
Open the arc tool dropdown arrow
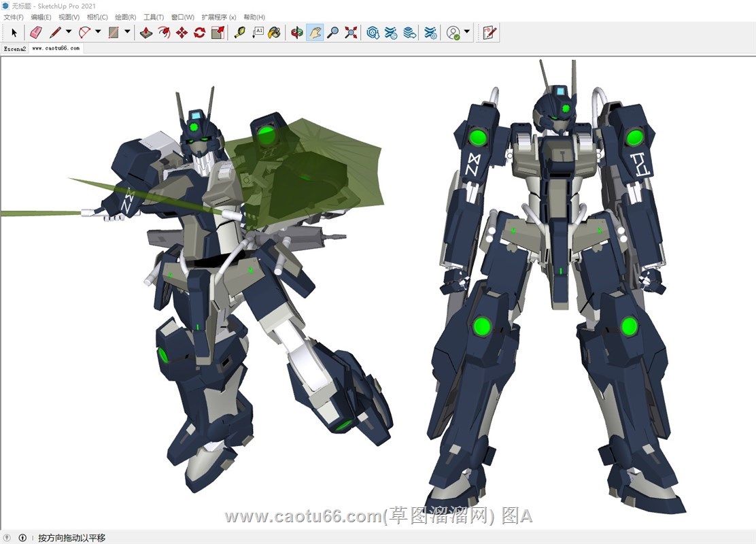coord(98,32)
